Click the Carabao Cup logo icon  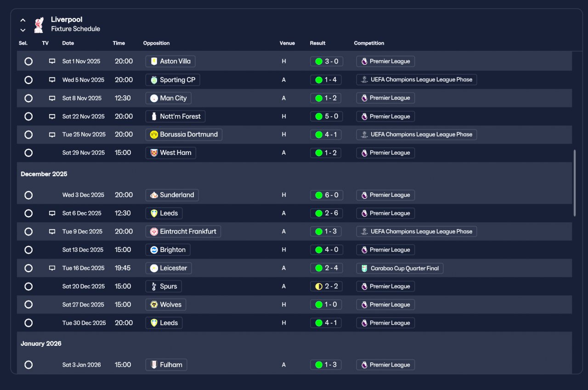364,268
